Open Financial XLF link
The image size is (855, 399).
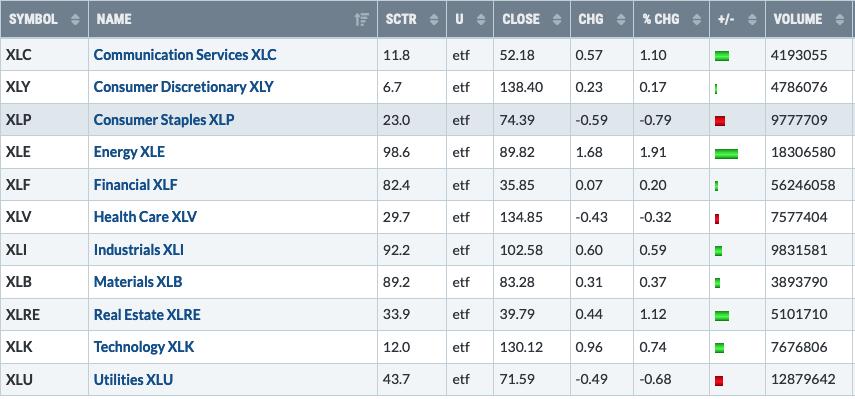click(135, 185)
